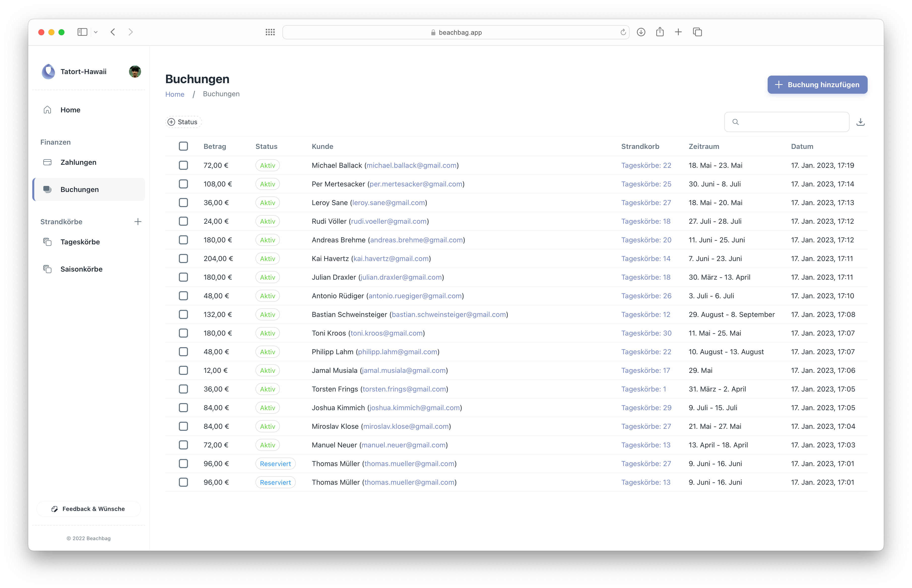Viewport: 912px width, 588px height.
Task: Open leroy.sane@gmail.com email link
Action: click(388, 203)
